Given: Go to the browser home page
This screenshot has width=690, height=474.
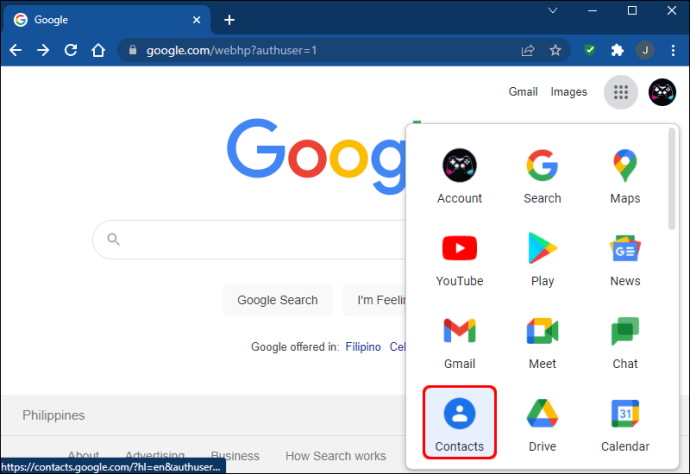Looking at the screenshot, I should [98, 50].
